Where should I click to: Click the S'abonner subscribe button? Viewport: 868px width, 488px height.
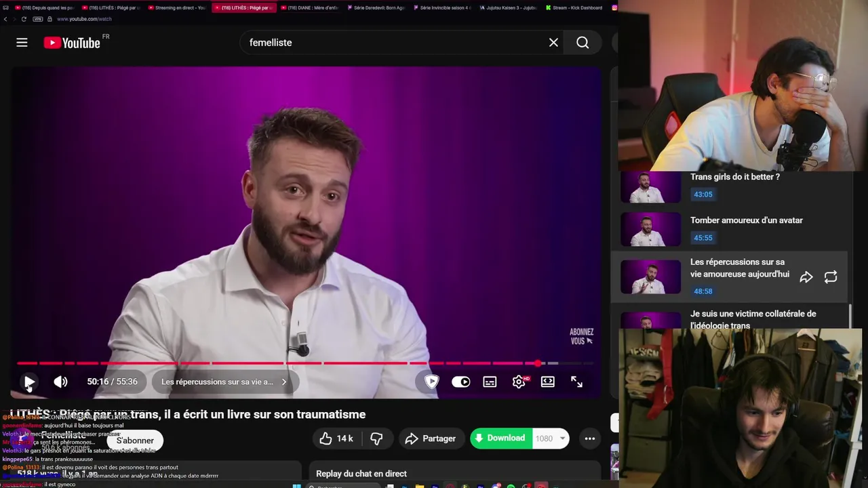(x=135, y=441)
